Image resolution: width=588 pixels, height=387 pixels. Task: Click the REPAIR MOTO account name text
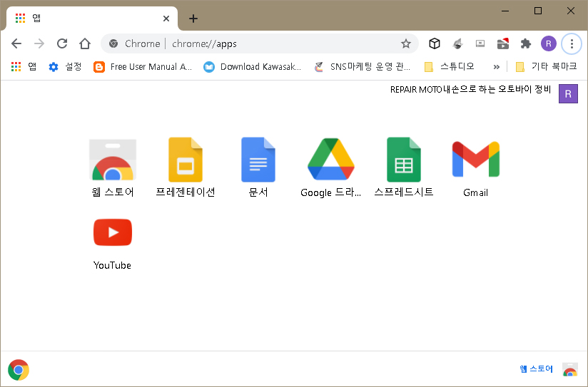click(x=471, y=90)
